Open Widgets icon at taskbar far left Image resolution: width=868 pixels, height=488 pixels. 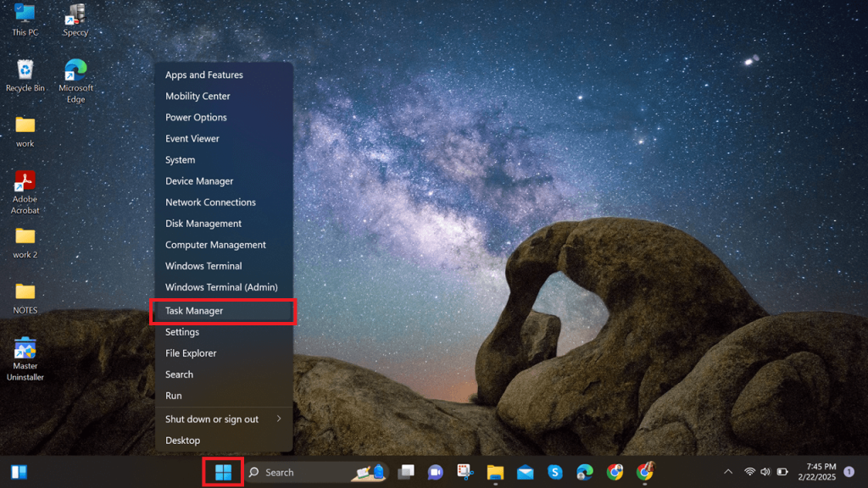(x=19, y=472)
